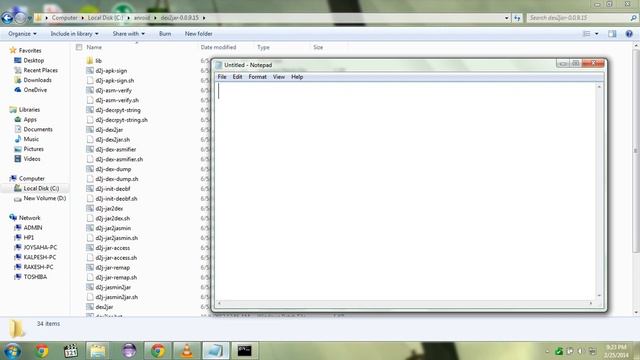Image resolution: width=640 pixels, height=360 pixels.
Task: Select the d2j-jar2dex file icon
Action: click(x=90, y=208)
